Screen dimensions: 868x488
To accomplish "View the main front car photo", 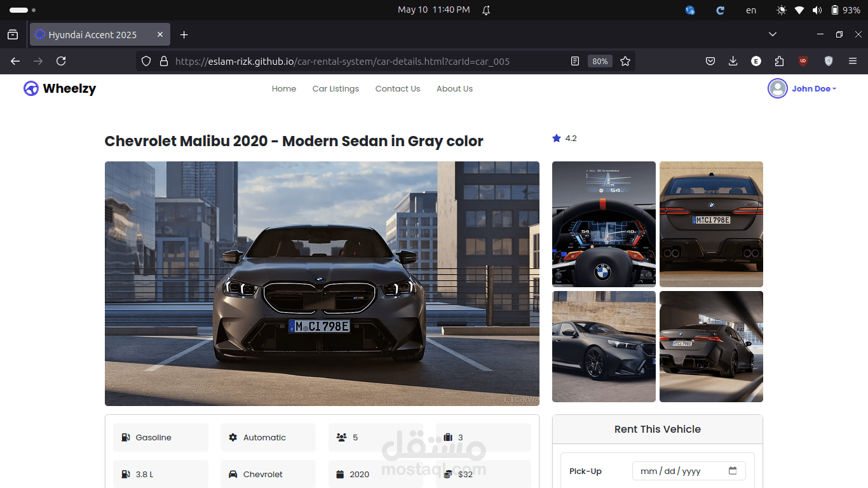I will pyautogui.click(x=322, y=283).
